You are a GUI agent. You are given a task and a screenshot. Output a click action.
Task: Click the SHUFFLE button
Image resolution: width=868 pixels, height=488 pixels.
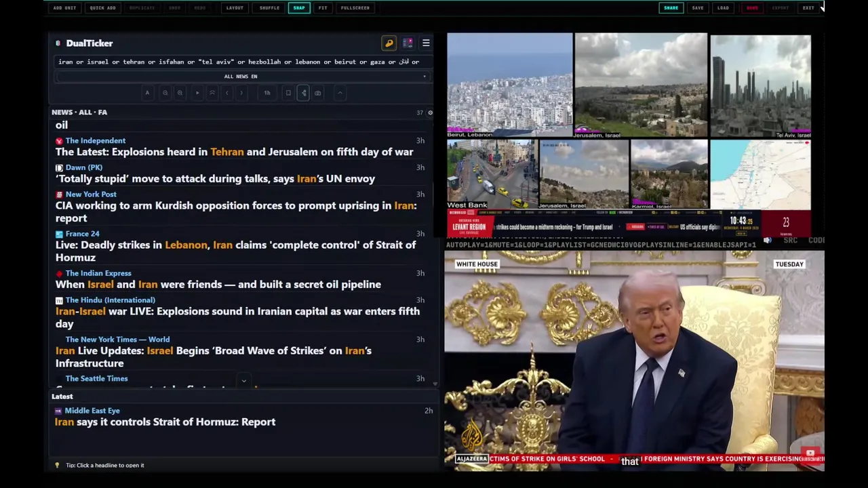pos(269,8)
